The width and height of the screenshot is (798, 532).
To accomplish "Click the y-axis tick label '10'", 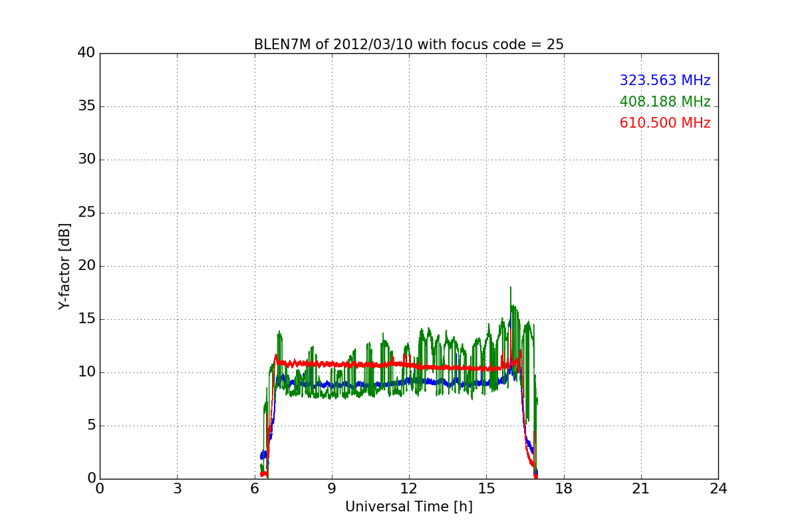I will click(x=86, y=372).
